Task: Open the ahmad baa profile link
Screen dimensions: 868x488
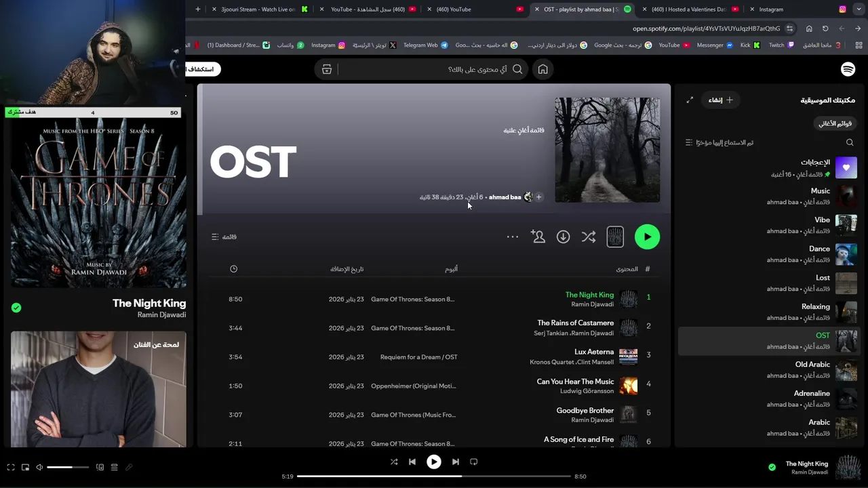Action: pyautogui.click(x=505, y=197)
